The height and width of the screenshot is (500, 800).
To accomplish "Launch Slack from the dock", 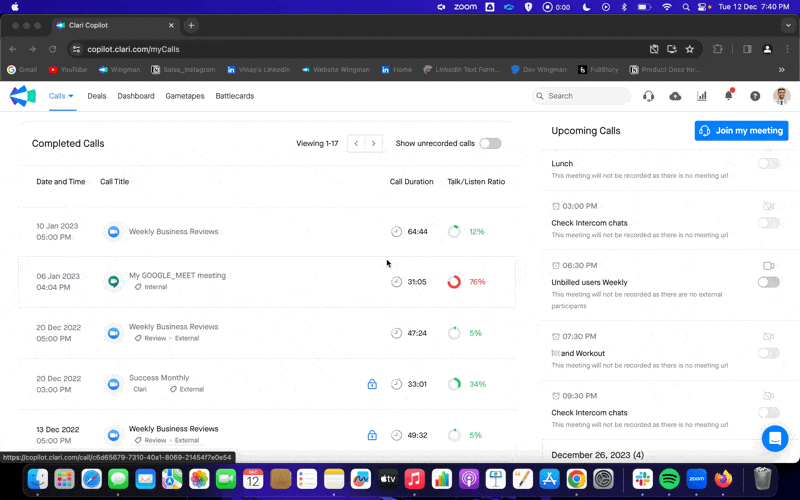I will 642,479.
